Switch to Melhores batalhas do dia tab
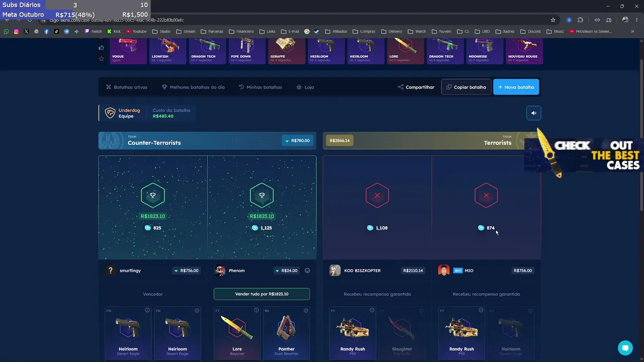The image size is (644, 362). (193, 87)
